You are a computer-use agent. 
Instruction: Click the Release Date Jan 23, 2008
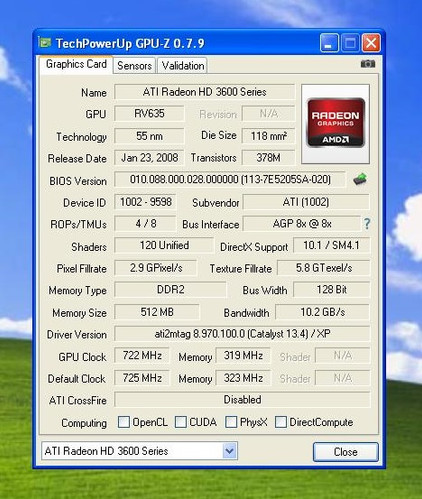(x=149, y=158)
